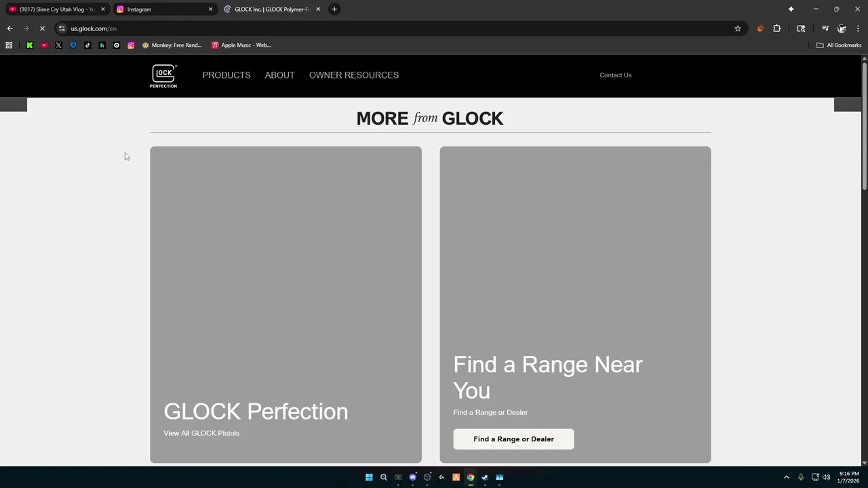
Task: Open the Contact Us link
Action: coord(615,75)
